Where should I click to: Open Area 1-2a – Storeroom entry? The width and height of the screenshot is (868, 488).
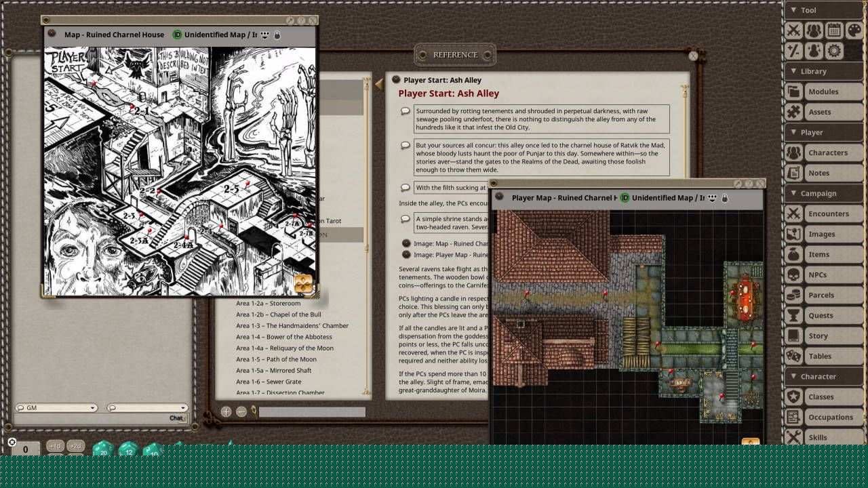click(x=268, y=303)
